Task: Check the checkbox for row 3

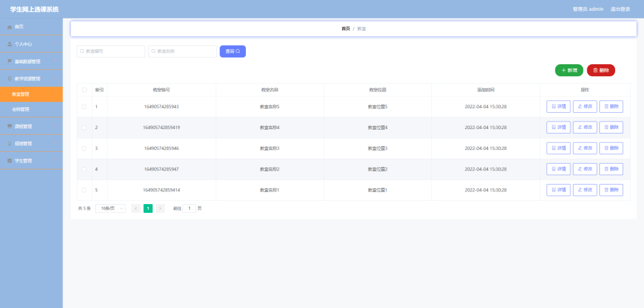Action: coord(84,148)
